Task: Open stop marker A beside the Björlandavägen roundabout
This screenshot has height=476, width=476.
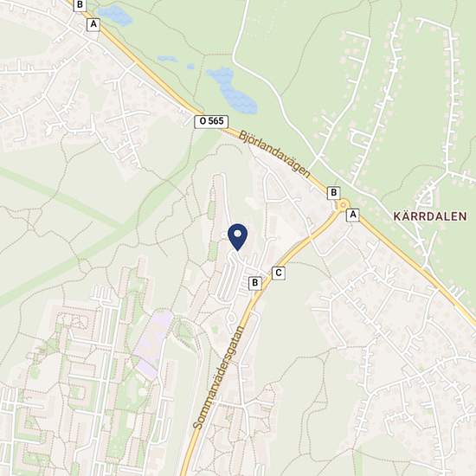Action: (x=353, y=215)
